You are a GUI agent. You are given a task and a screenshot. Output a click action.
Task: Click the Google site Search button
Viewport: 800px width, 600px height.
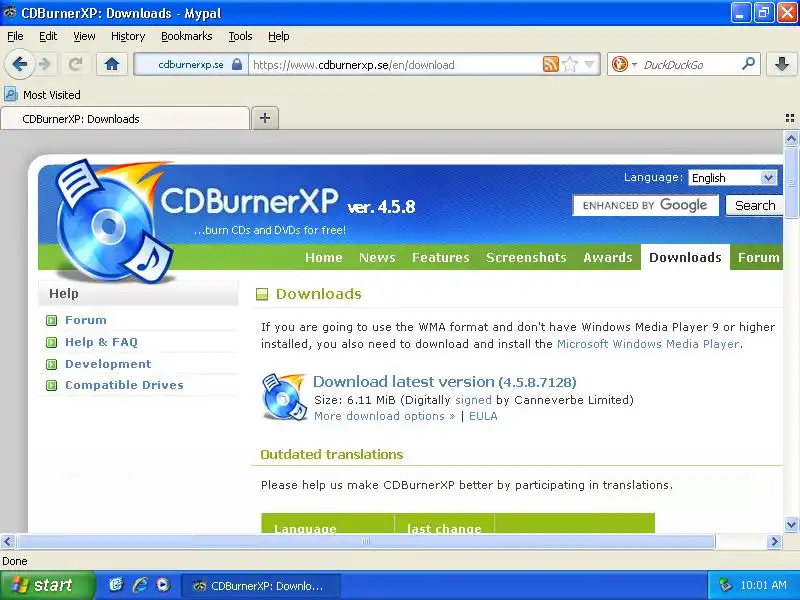point(755,205)
